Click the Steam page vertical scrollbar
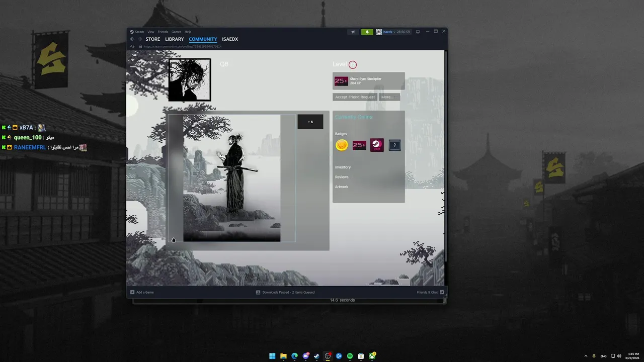 445,156
